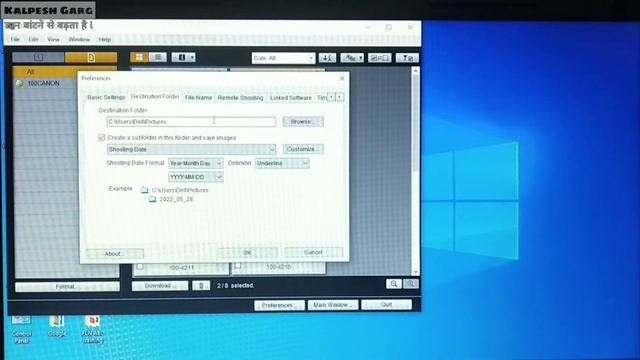Click the 100-4211 thumbnail label
640x360 pixels.
click(181, 268)
